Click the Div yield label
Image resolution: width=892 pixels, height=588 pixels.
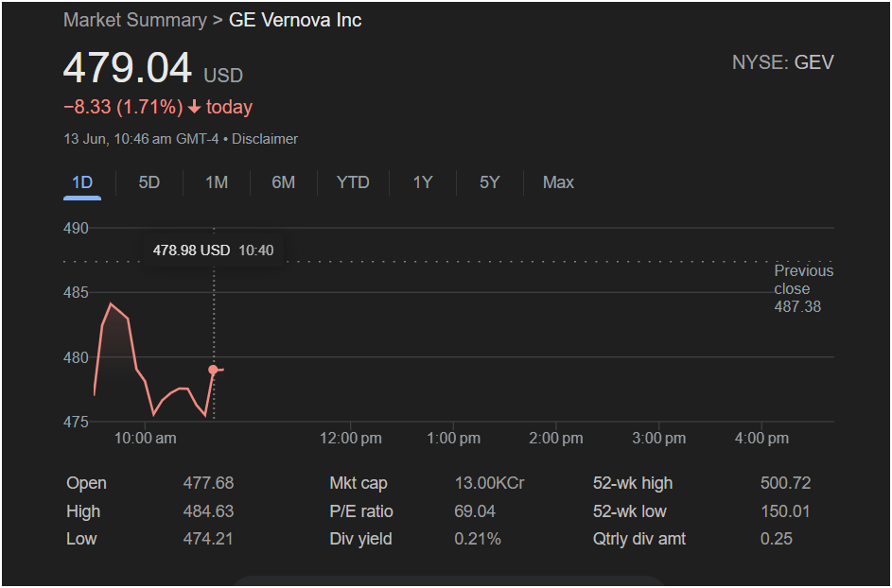click(360, 539)
